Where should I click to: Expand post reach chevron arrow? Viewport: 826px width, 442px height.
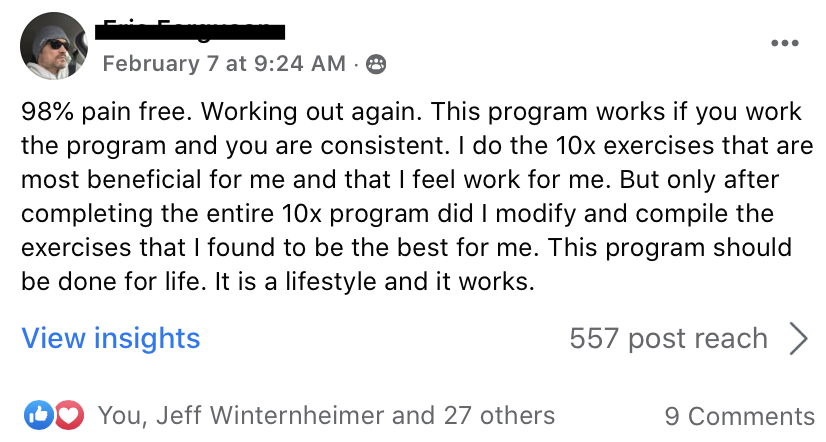pos(799,339)
